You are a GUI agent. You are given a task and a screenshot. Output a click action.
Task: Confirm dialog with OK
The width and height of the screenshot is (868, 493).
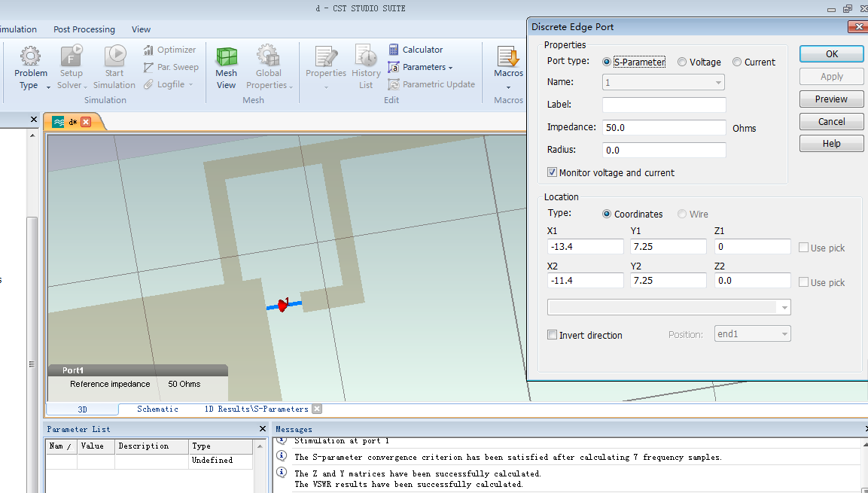tap(831, 53)
